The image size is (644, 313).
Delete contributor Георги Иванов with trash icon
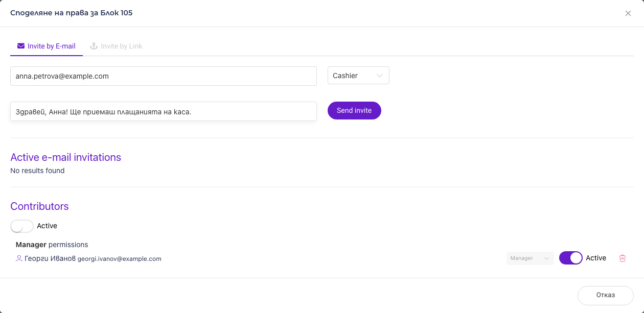tap(622, 258)
